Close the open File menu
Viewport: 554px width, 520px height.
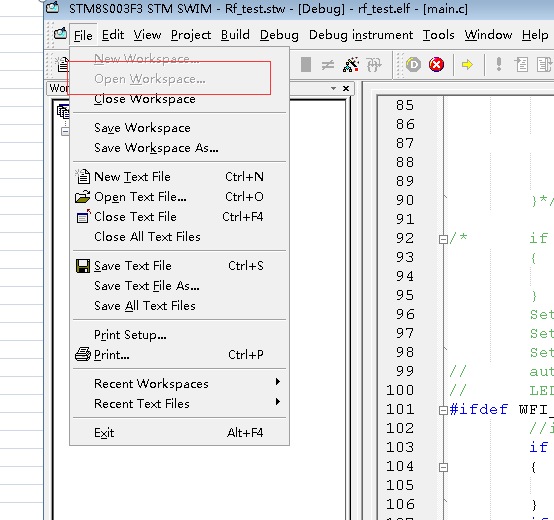tap(83, 35)
